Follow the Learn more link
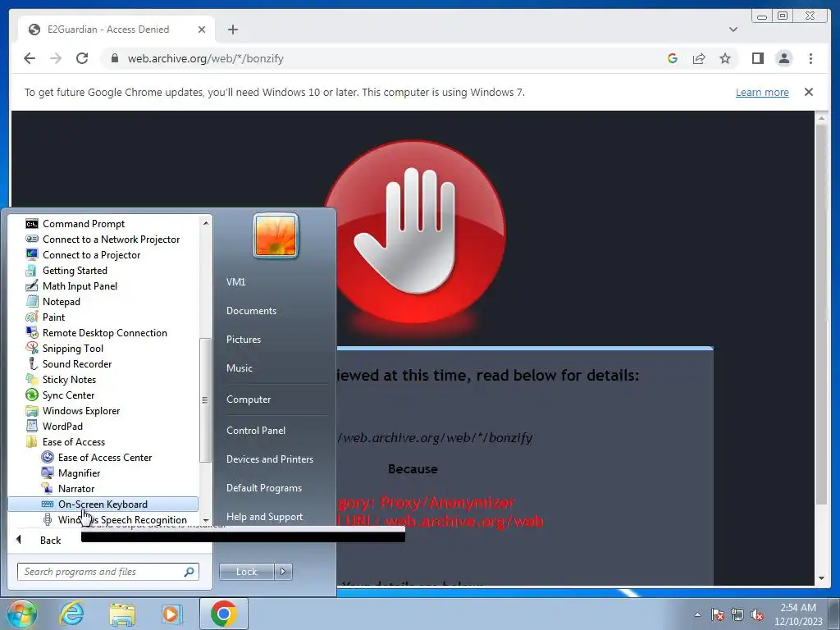 [762, 92]
